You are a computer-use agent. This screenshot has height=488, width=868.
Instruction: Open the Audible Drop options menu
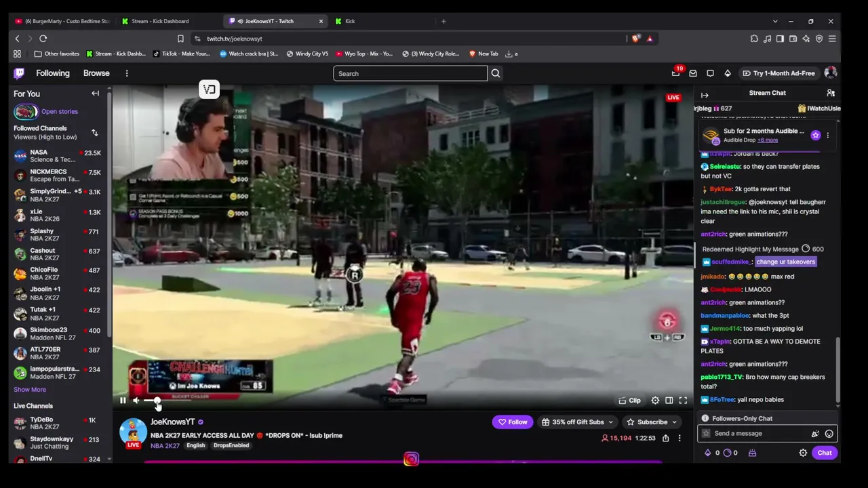827,136
